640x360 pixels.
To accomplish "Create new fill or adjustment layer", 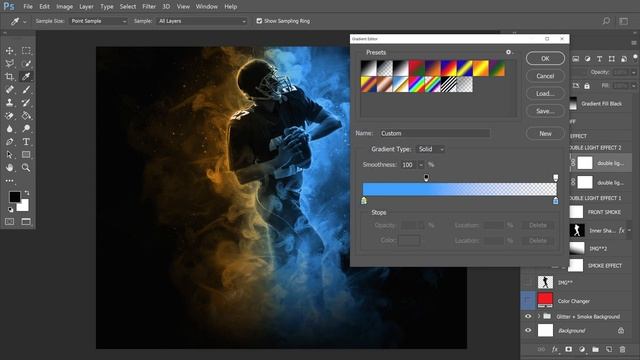I will click(582, 349).
